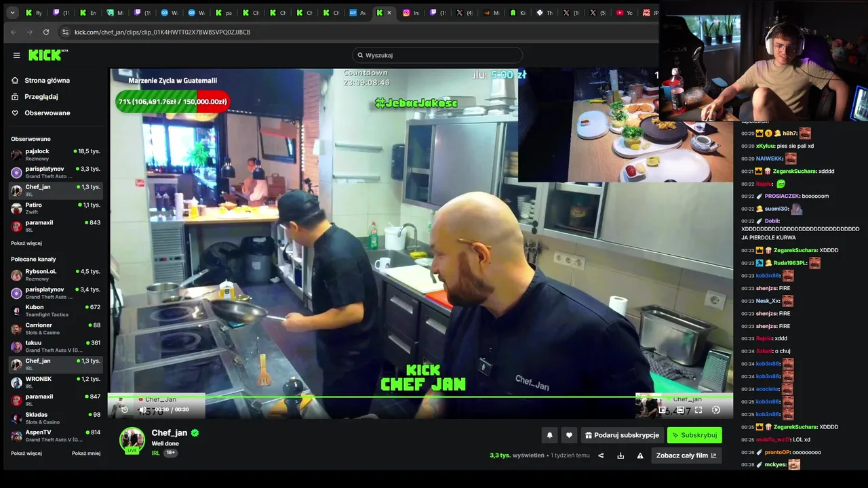Open AspenTV in the recommended channels list
The width and height of the screenshot is (868, 488).
(56, 436)
